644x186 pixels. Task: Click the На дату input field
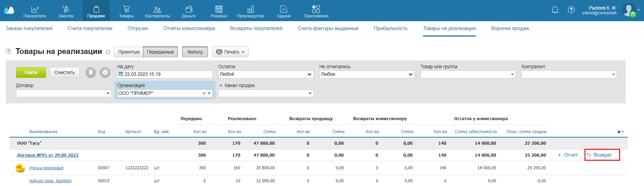[x=167, y=74]
